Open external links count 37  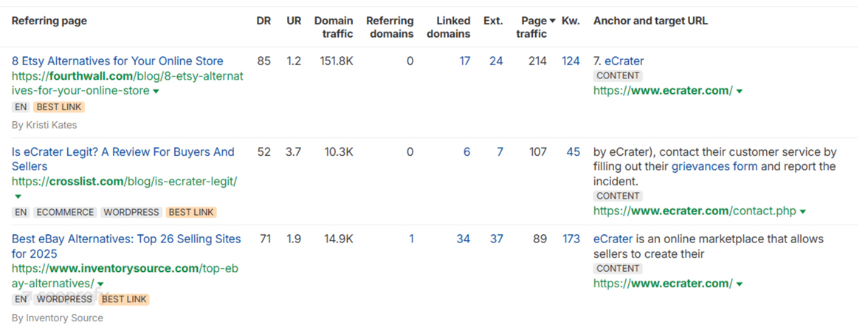[x=497, y=239]
